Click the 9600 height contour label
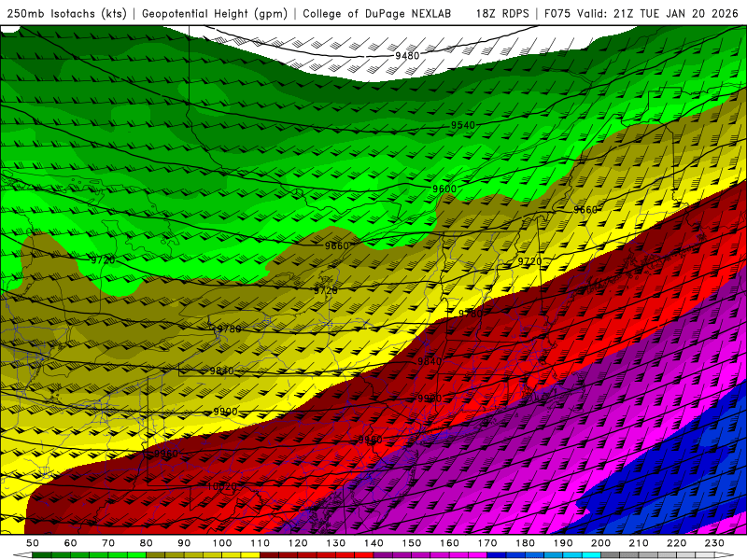The image size is (747, 560). [444, 189]
